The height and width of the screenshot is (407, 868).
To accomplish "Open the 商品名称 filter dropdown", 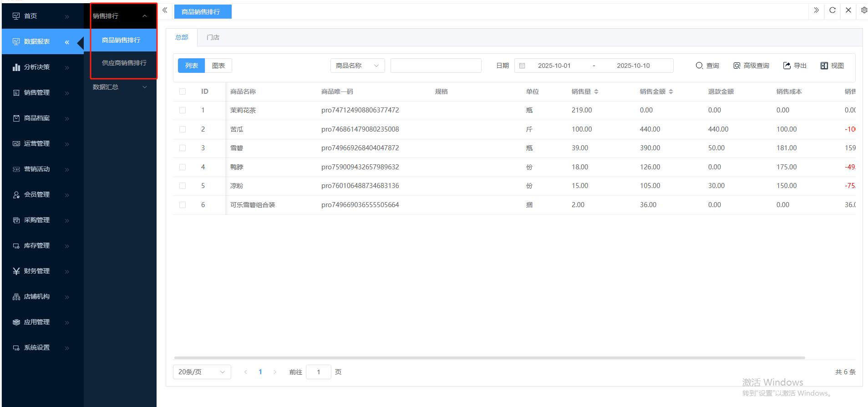I will click(357, 66).
